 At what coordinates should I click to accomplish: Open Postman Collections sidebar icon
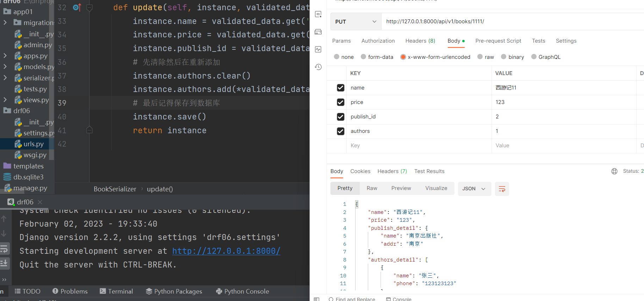(x=318, y=14)
